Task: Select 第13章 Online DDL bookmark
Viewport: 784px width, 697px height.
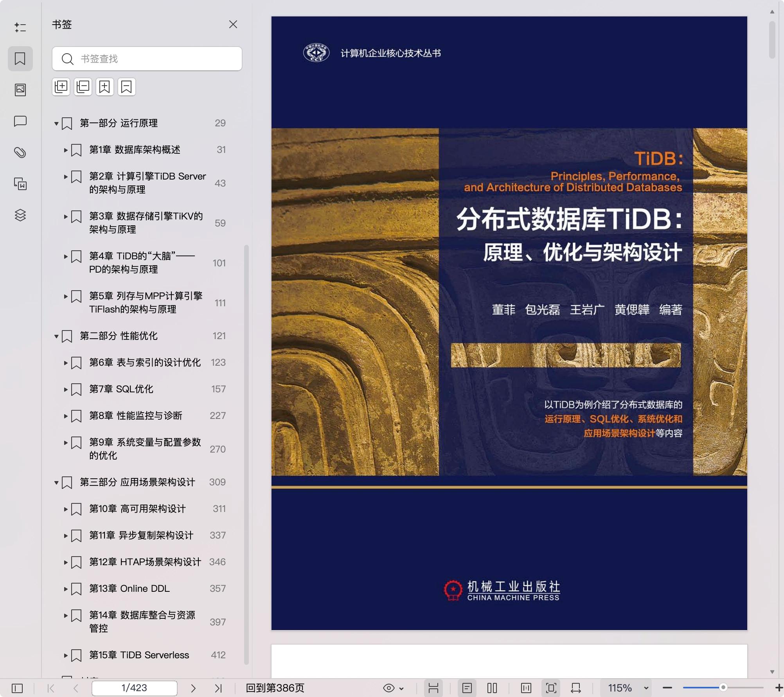Action: [x=129, y=588]
